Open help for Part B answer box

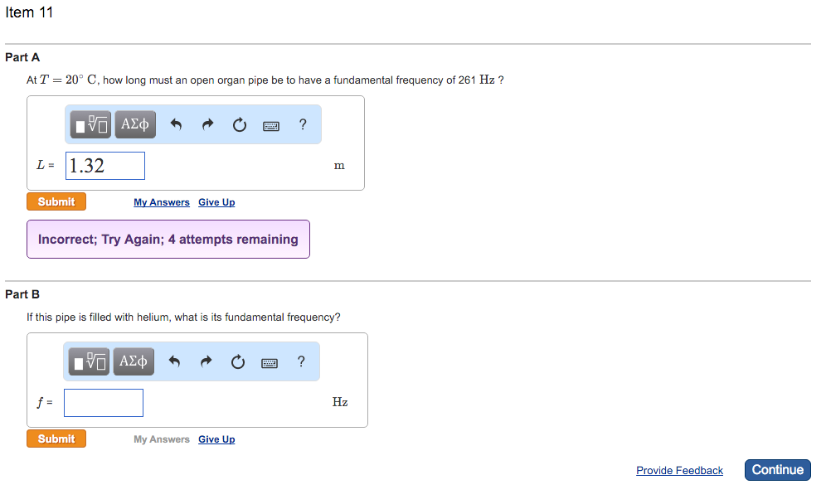click(301, 362)
